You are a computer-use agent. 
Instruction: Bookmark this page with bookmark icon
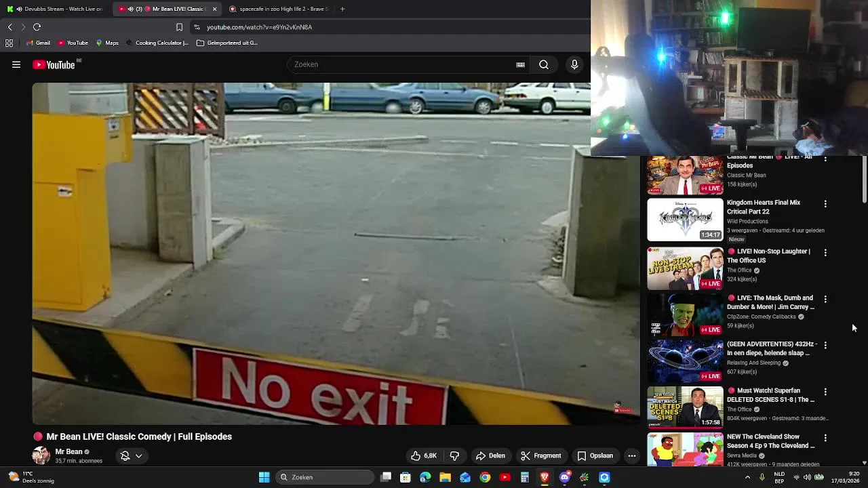[179, 27]
